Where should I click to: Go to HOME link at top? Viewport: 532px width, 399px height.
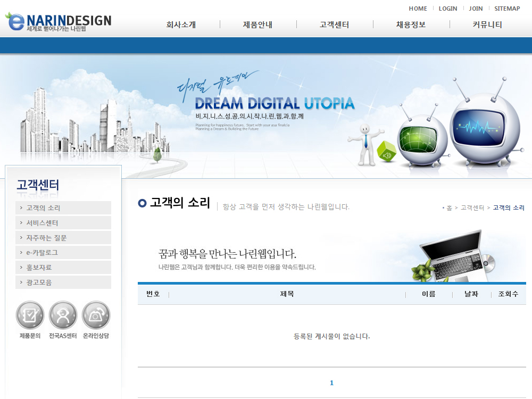(418, 9)
